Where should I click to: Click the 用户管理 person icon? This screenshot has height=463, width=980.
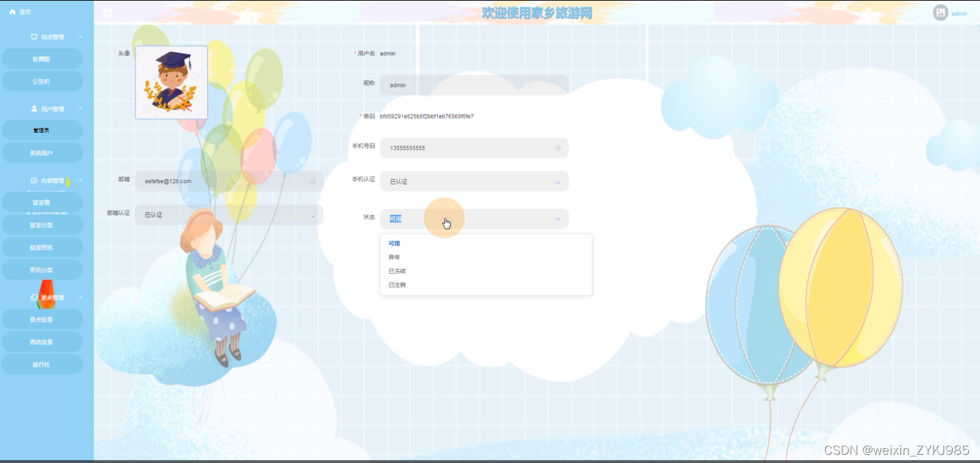pyautogui.click(x=34, y=109)
